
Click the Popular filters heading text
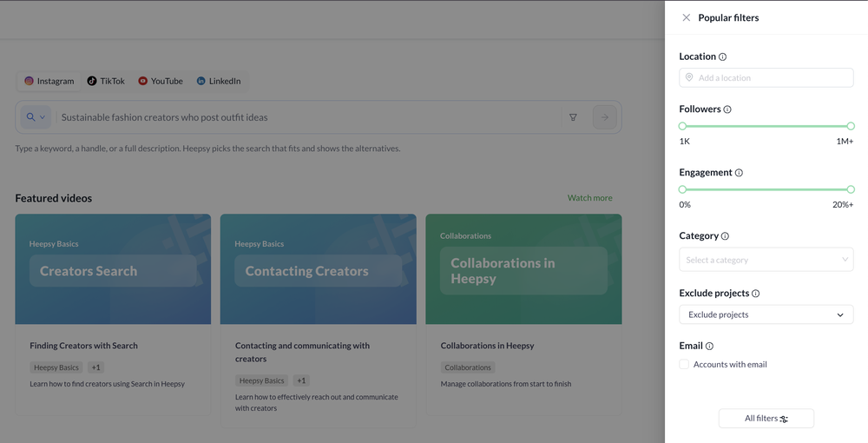coord(728,17)
